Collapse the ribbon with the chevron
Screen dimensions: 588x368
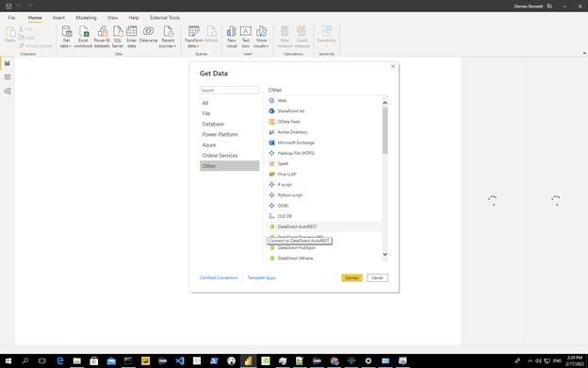(x=584, y=54)
